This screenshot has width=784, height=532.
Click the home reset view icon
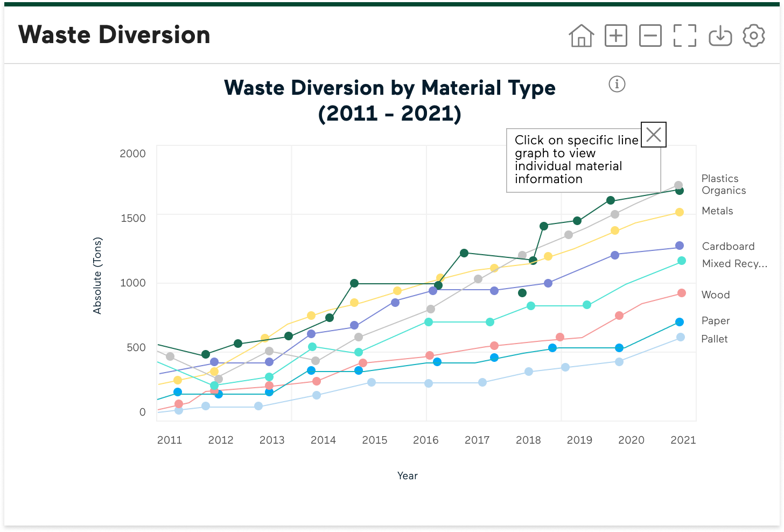pyautogui.click(x=582, y=36)
